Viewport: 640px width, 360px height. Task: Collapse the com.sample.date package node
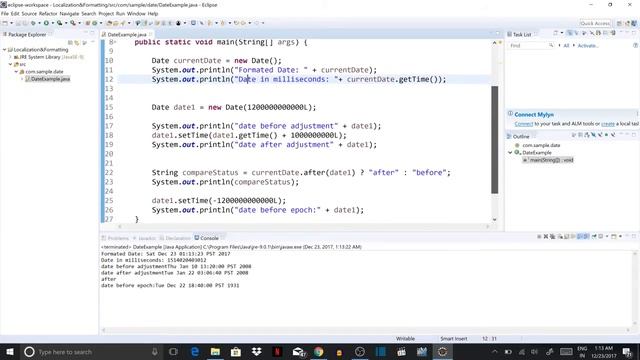[17, 72]
